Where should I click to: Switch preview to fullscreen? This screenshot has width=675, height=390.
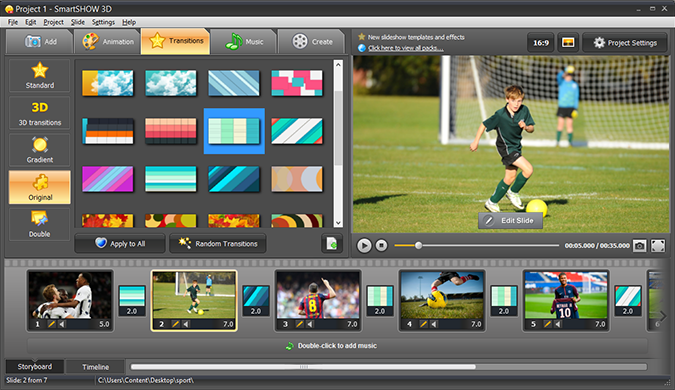pos(658,245)
